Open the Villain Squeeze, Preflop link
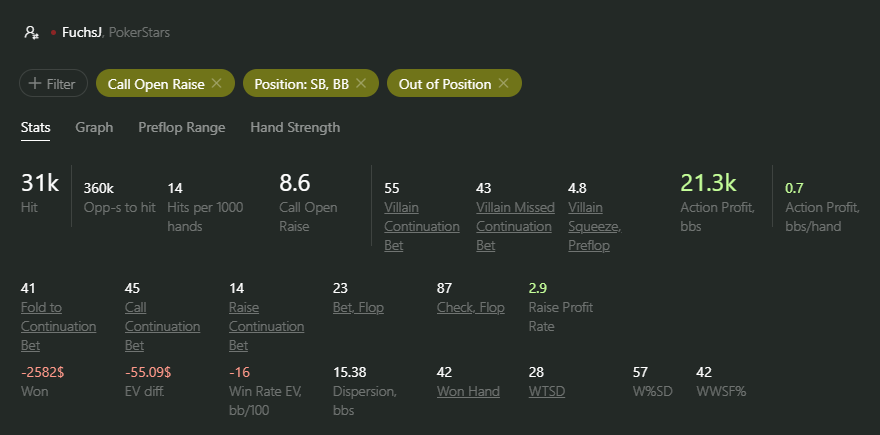This screenshot has width=880, height=435. point(594,227)
